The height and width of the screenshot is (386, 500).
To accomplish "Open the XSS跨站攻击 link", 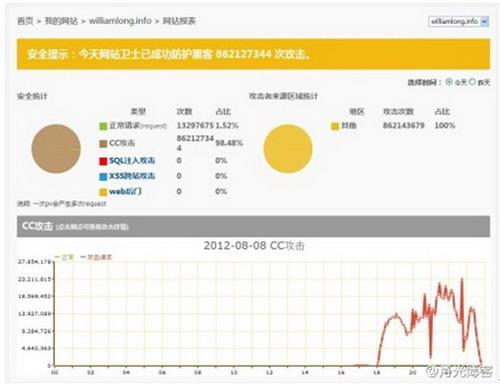I will 132,176.
